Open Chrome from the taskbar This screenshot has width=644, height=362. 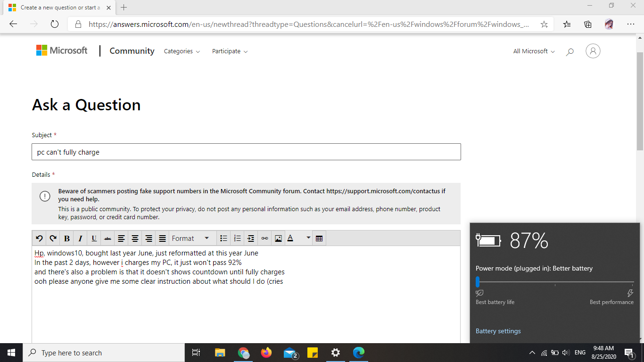[243, 353]
